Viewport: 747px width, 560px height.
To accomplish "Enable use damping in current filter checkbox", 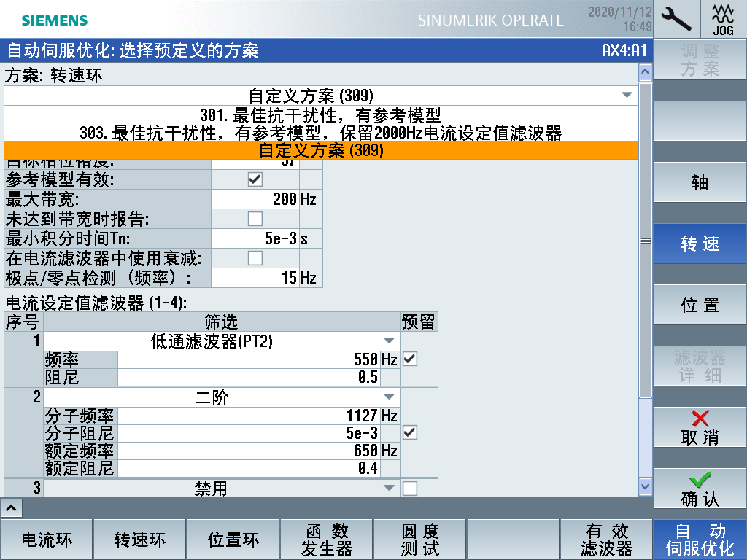I will 255,257.
